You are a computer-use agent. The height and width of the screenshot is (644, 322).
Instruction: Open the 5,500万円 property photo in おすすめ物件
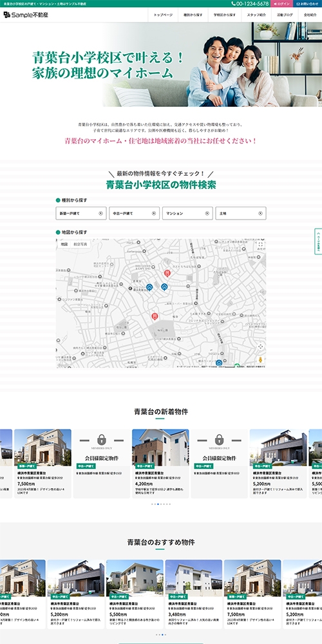(135, 578)
